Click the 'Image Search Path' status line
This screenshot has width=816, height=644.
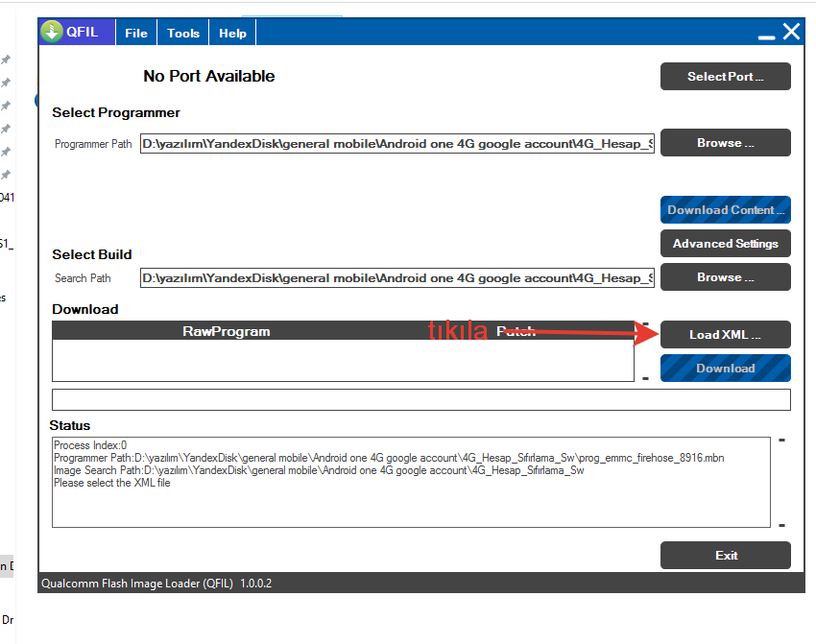319,470
